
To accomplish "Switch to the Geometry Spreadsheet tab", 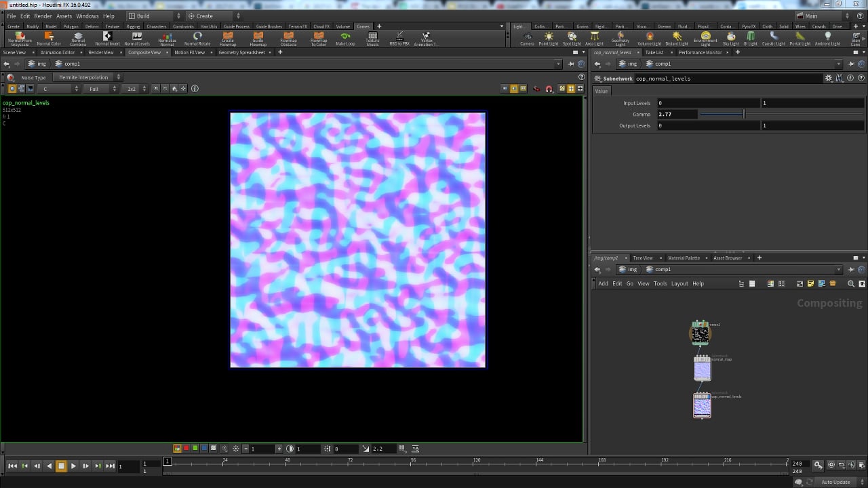I will coord(241,52).
